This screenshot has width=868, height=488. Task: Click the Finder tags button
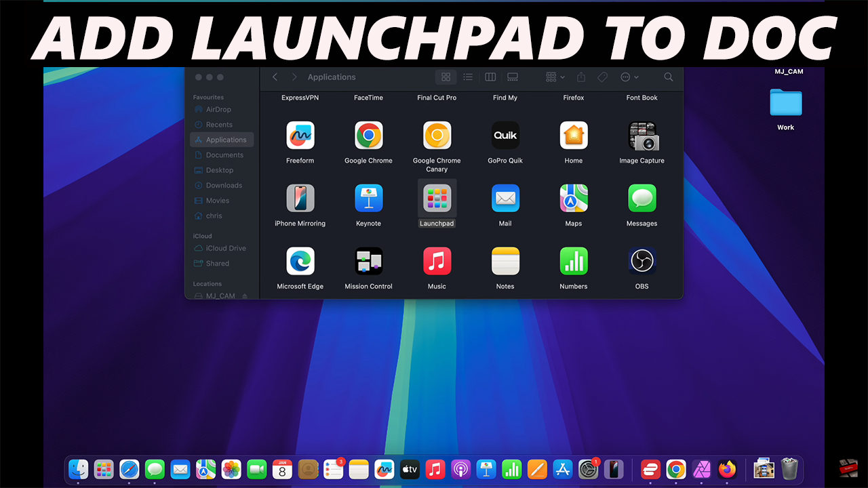603,77
